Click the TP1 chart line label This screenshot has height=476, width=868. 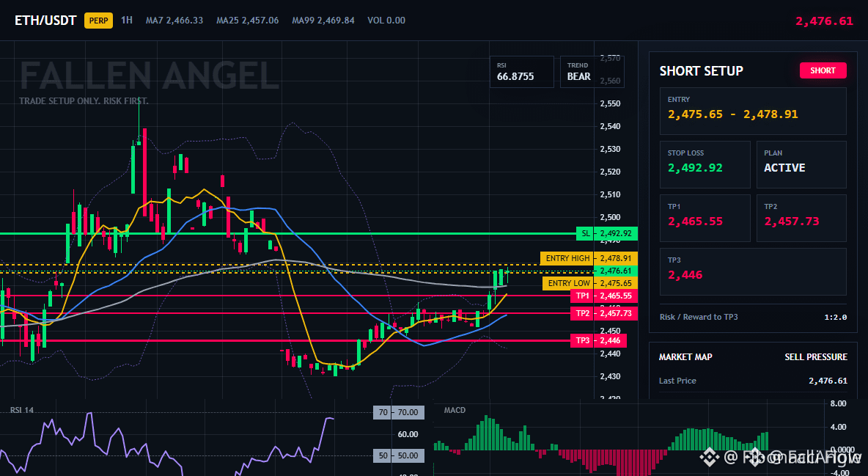582,296
